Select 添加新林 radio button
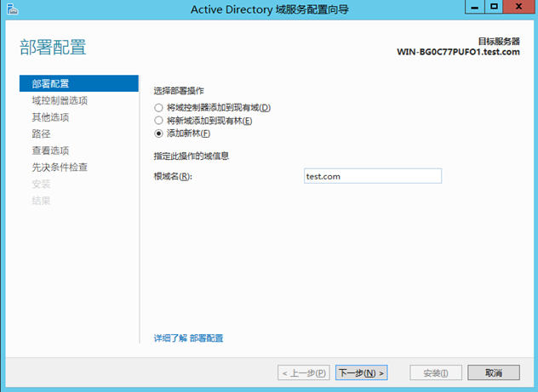 pos(158,134)
